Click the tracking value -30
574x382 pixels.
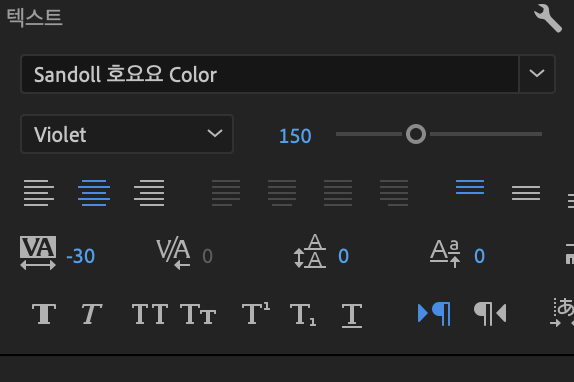(81, 256)
